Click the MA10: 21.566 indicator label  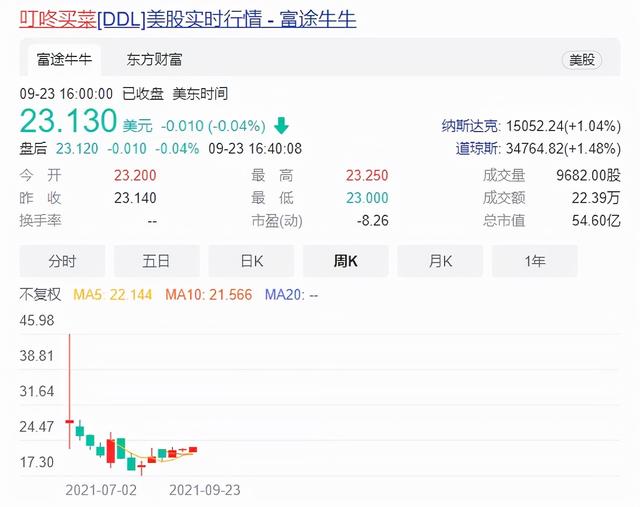click(209, 294)
